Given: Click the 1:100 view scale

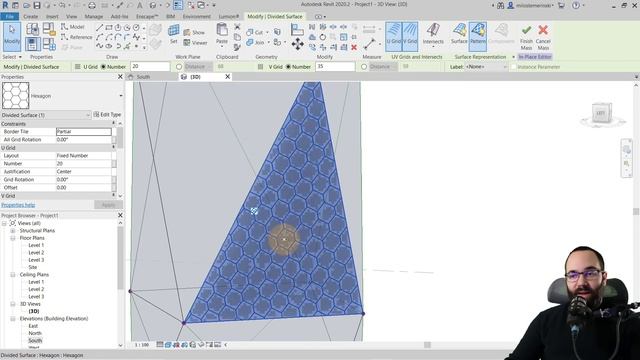Looking at the screenshot, I should (142, 345).
